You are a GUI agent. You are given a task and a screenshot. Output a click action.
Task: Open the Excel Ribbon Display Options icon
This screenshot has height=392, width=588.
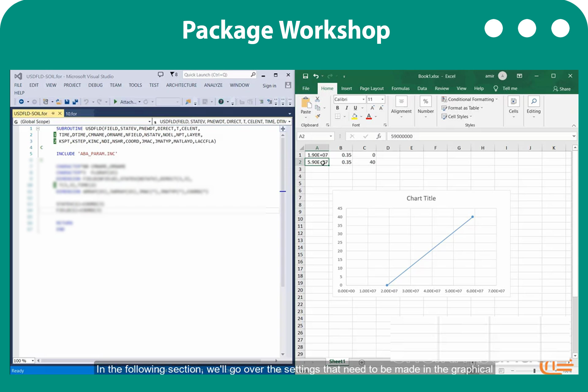click(x=519, y=76)
